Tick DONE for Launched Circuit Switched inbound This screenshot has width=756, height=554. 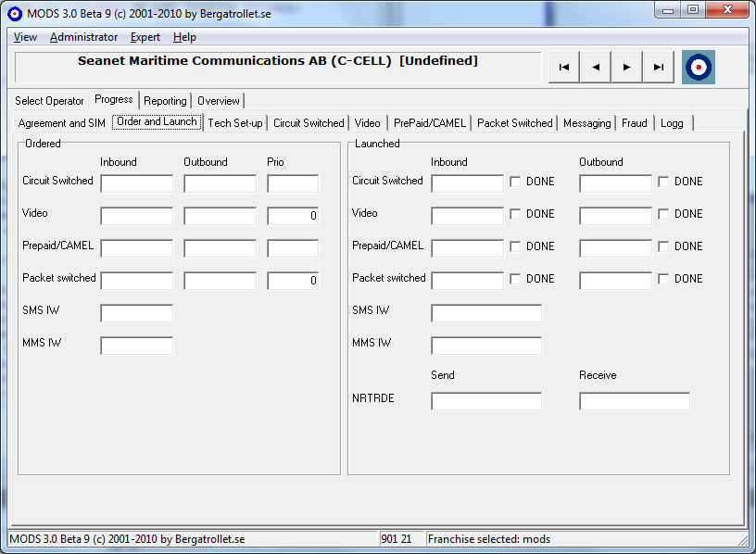(x=515, y=182)
